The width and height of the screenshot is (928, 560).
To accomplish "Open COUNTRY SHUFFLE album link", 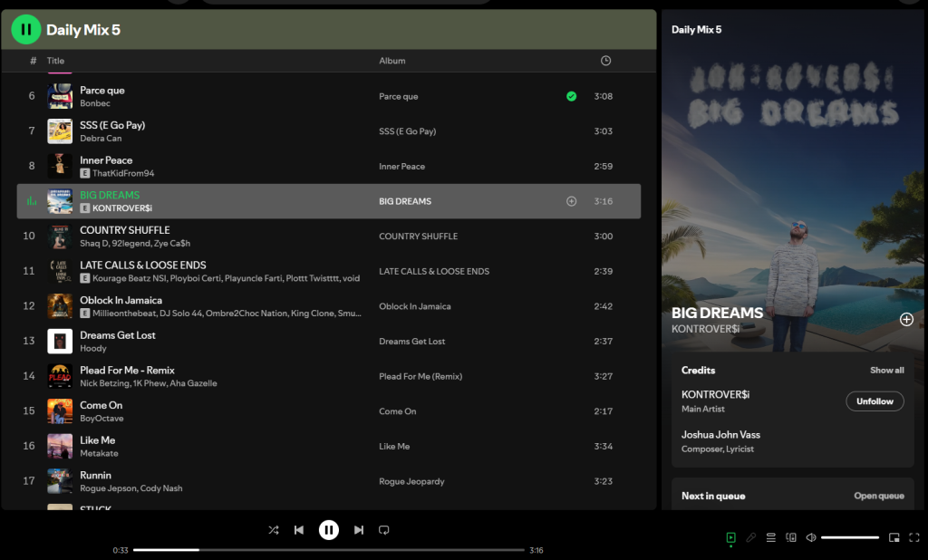I will tap(419, 237).
